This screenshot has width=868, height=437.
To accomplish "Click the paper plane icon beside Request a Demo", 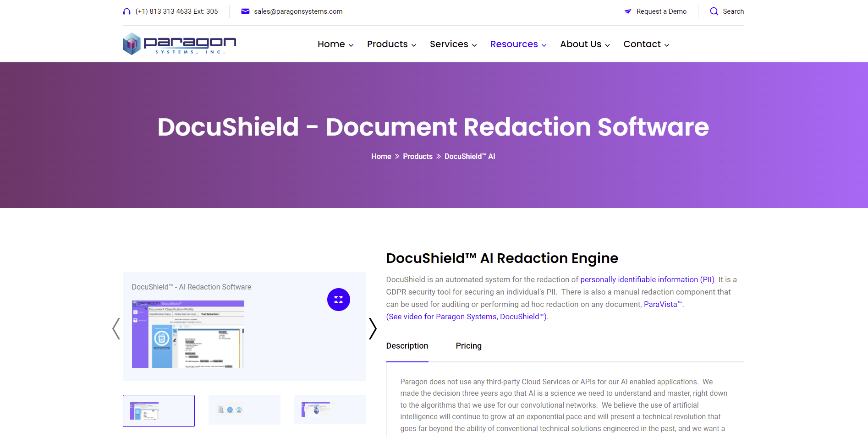I will pyautogui.click(x=627, y=11).
